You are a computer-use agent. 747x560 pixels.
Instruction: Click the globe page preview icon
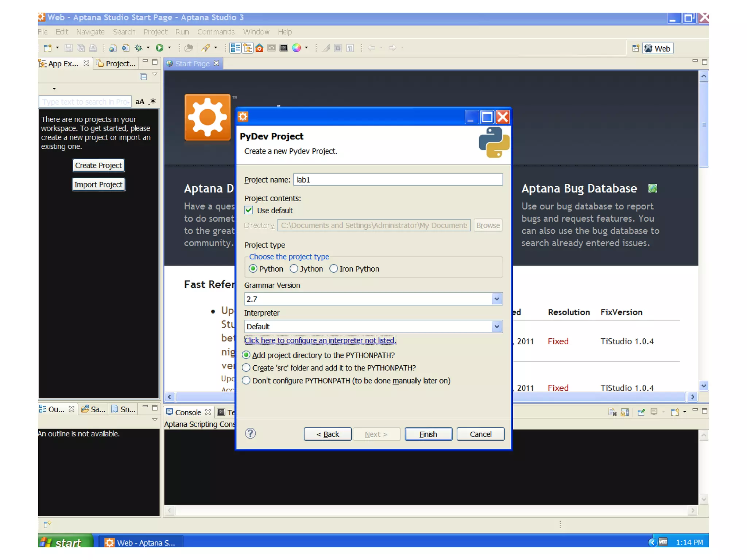pyautogui.click(x=113, y=48)
